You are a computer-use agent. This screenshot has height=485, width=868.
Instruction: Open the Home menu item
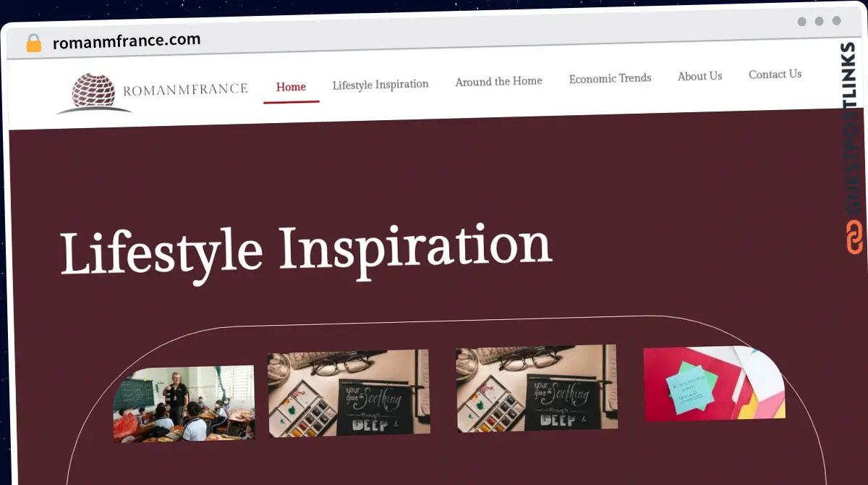click(291, 87)
